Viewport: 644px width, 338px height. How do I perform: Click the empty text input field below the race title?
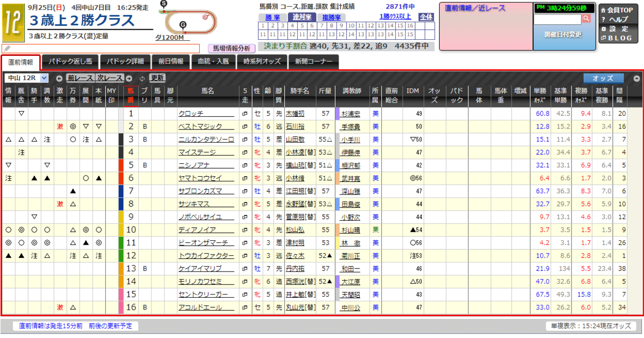click(101, 49)
